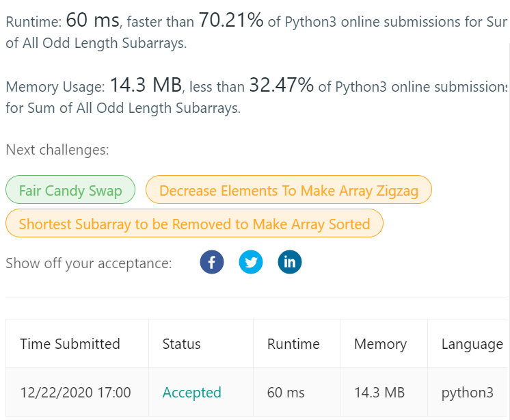
Task: Click the Time Submitted column header
Action: [70, 344]
